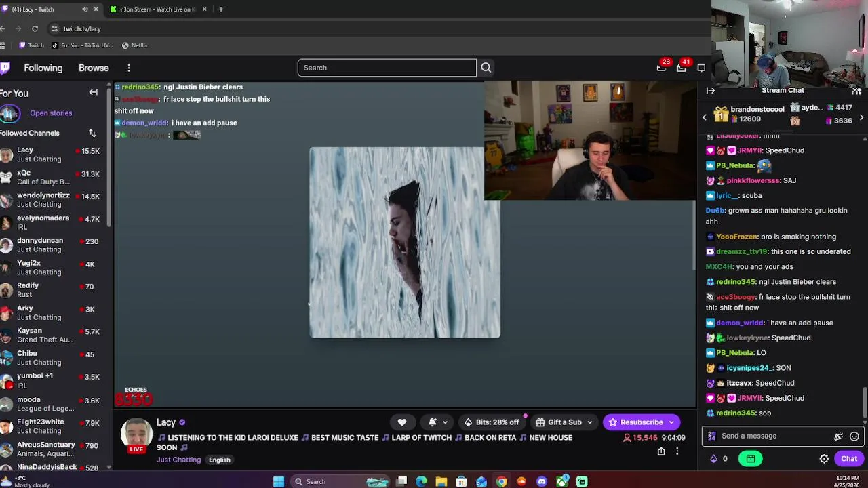Open Discord from the taskbar
Screen dimensions: 868x488
pos(541,482)
